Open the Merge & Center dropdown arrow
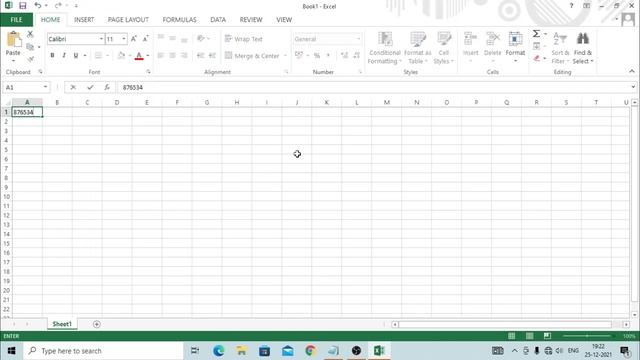640x360 pixels. point(285,56)
